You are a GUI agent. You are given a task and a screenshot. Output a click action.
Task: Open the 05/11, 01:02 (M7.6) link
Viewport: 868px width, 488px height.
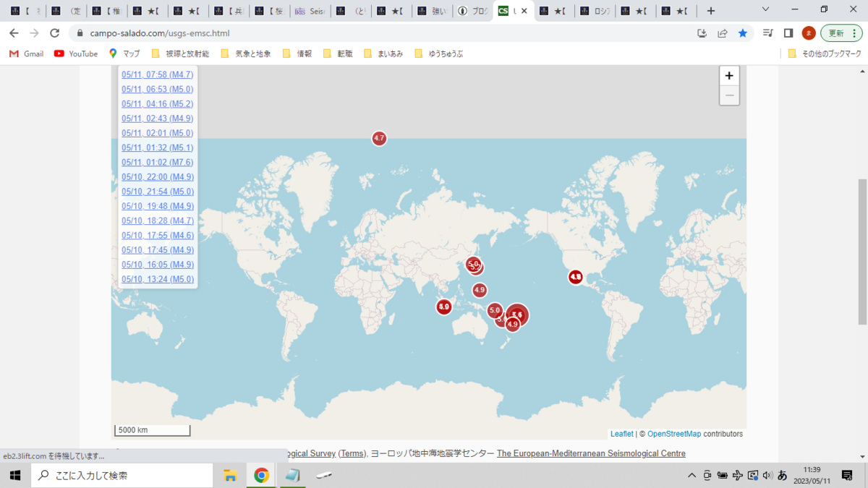(158, 162)
